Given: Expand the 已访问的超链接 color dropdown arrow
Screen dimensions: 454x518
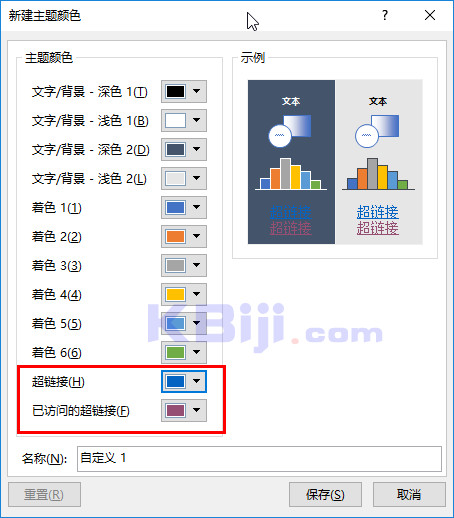Looking at the screenshot, I should [x=197, y=410].
